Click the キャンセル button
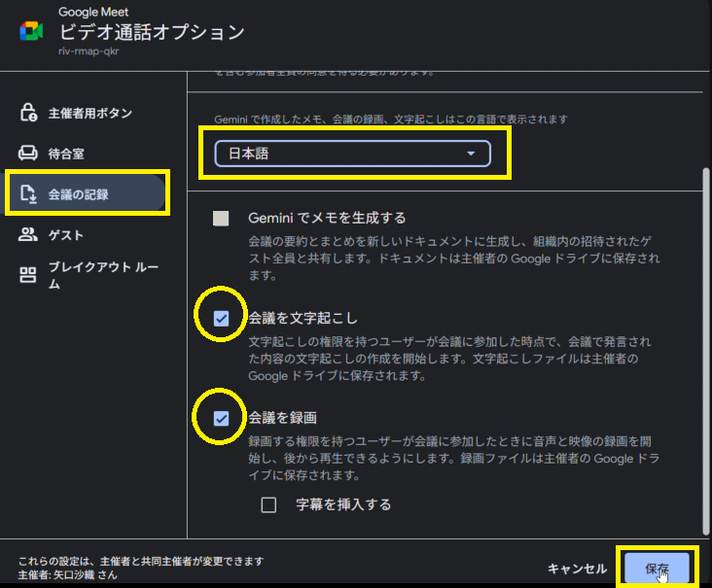The height and width of the screenshot is (588, 712). click(577, 569)
